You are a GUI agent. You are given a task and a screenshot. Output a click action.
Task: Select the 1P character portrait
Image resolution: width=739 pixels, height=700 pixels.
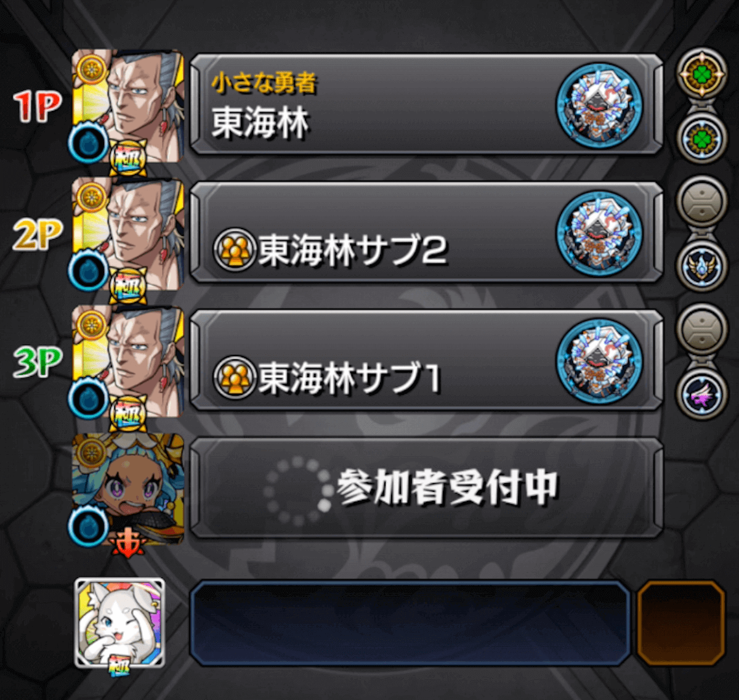(x=128, y=107)
